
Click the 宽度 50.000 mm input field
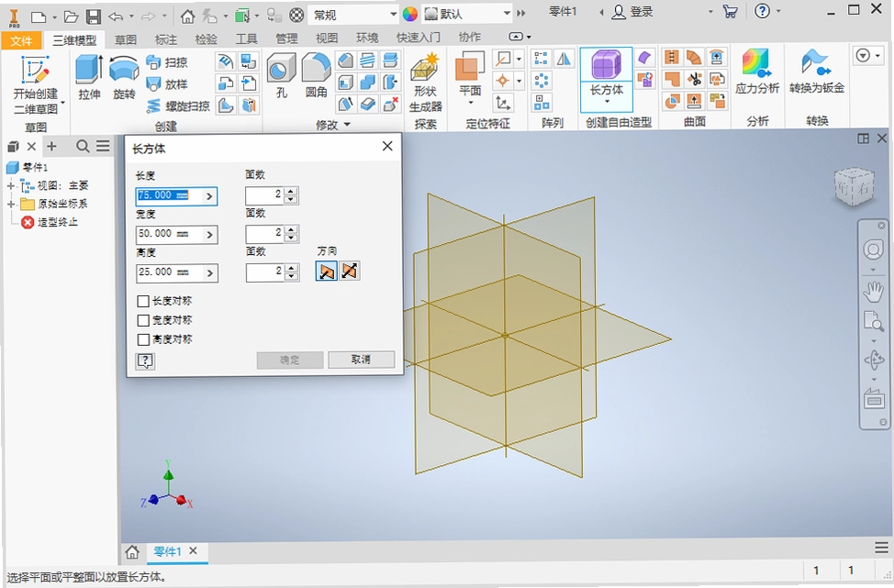point(170,234)
